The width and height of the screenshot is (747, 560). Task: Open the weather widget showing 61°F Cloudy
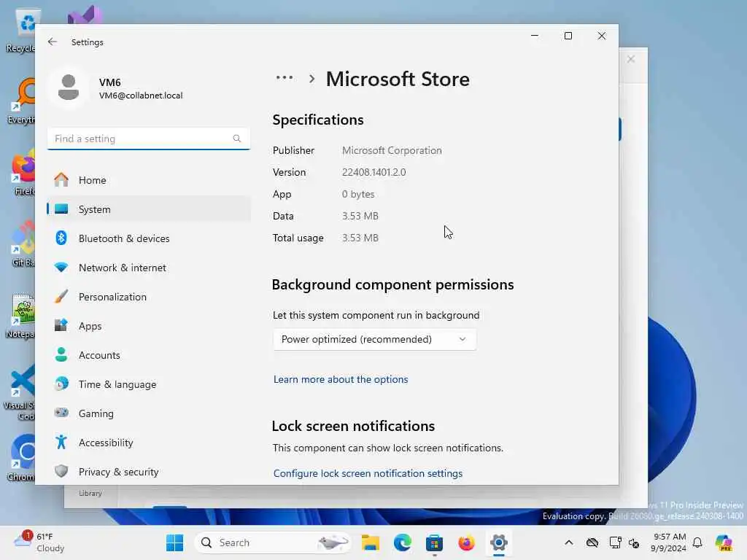pyautogui.click(x=39, y=542)
